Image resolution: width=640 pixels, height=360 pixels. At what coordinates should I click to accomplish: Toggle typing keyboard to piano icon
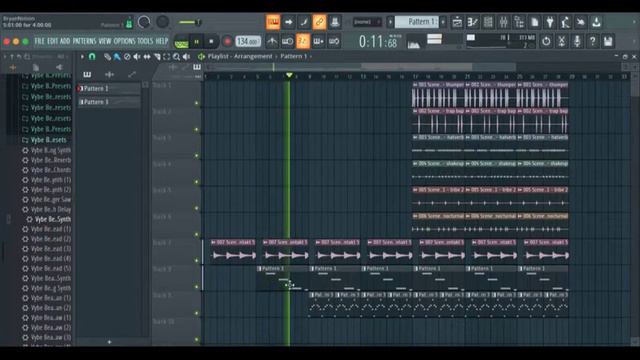pyautogui.click(x=273, y=22)
